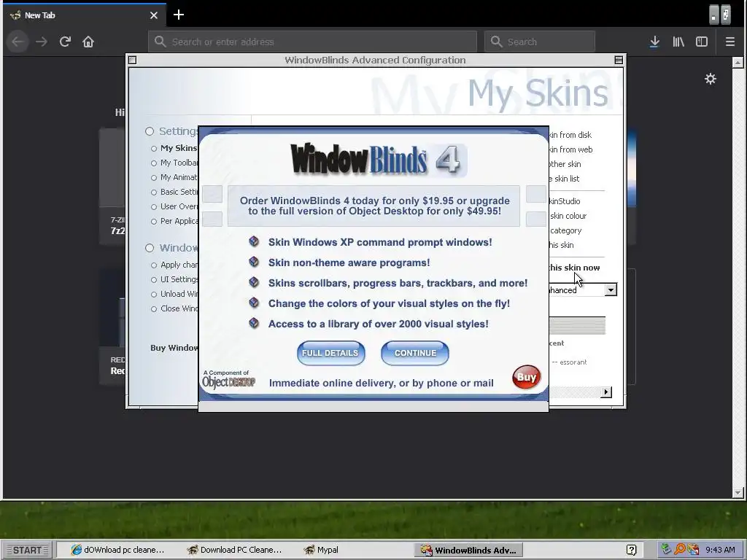Click the system tray icon beside the clock
This screenshot has width=747, height=560.
693,550
